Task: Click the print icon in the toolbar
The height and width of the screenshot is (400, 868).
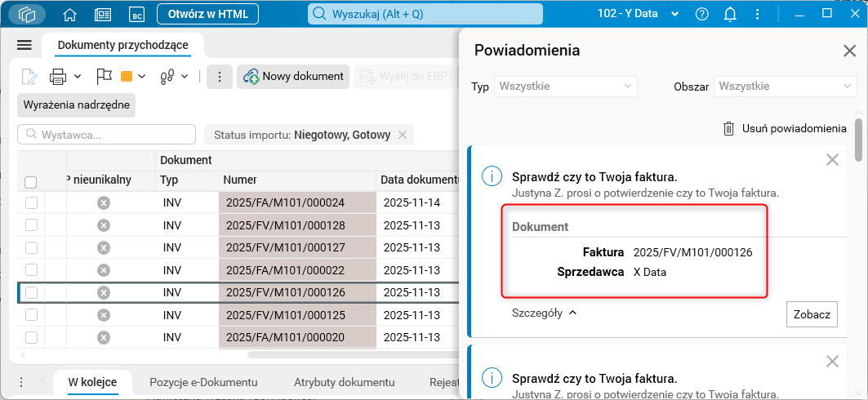Action: [x=58, y=77]
